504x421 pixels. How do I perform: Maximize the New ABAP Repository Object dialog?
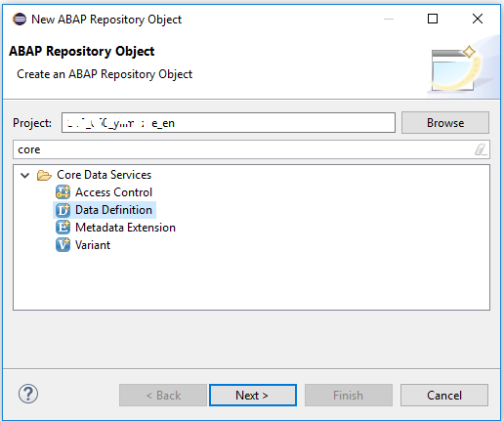pos(433,19)
